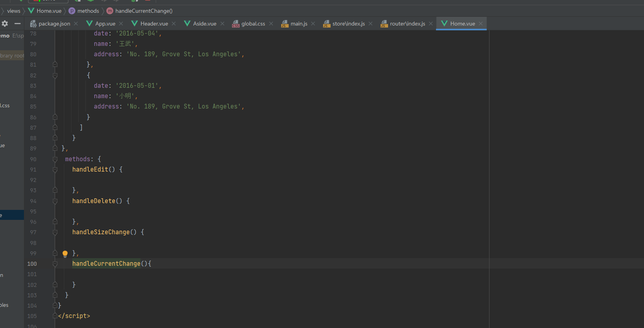Viewport: 644px width, 328px height.
Task: Close the router\index.js tab
Action: (x=431, y=24)
